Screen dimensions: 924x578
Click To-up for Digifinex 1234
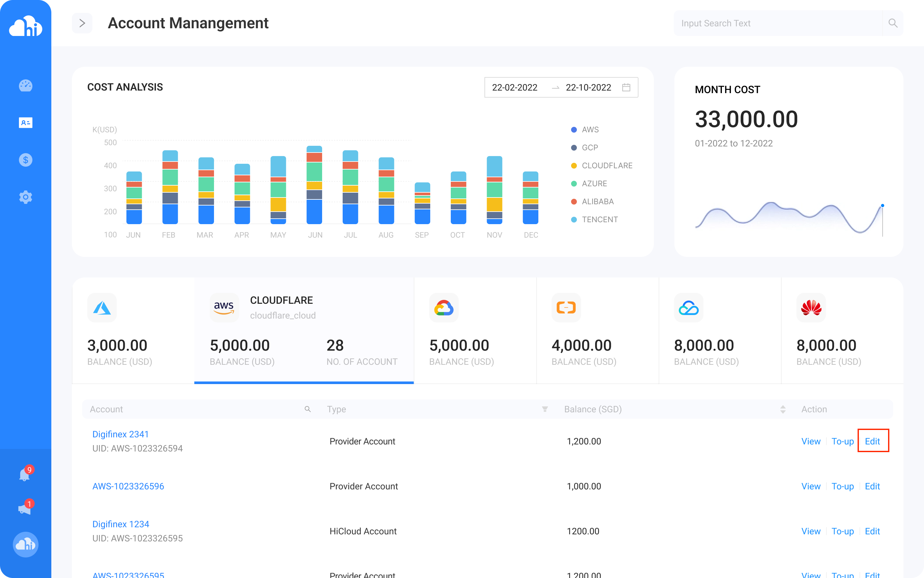[x=842, y=531]
